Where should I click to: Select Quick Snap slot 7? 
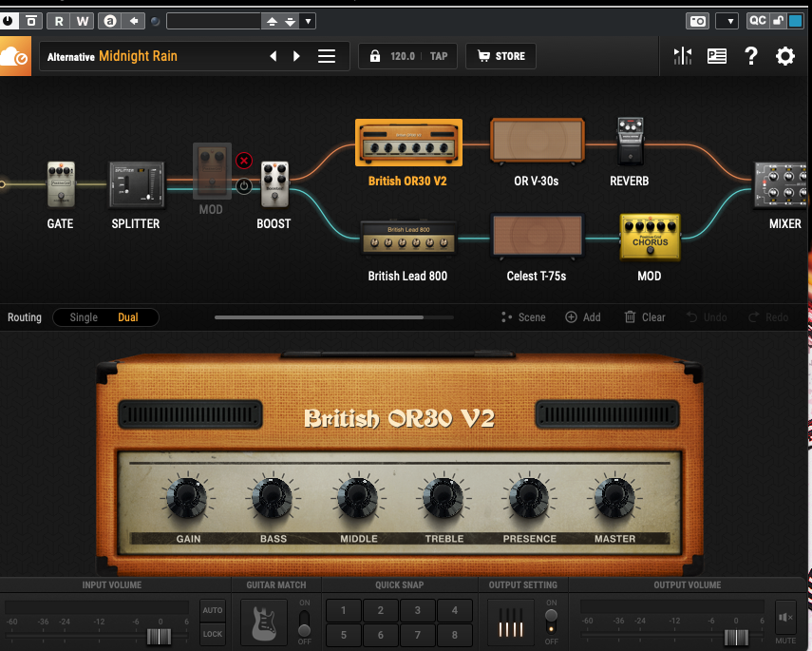[x=417, y=635]
